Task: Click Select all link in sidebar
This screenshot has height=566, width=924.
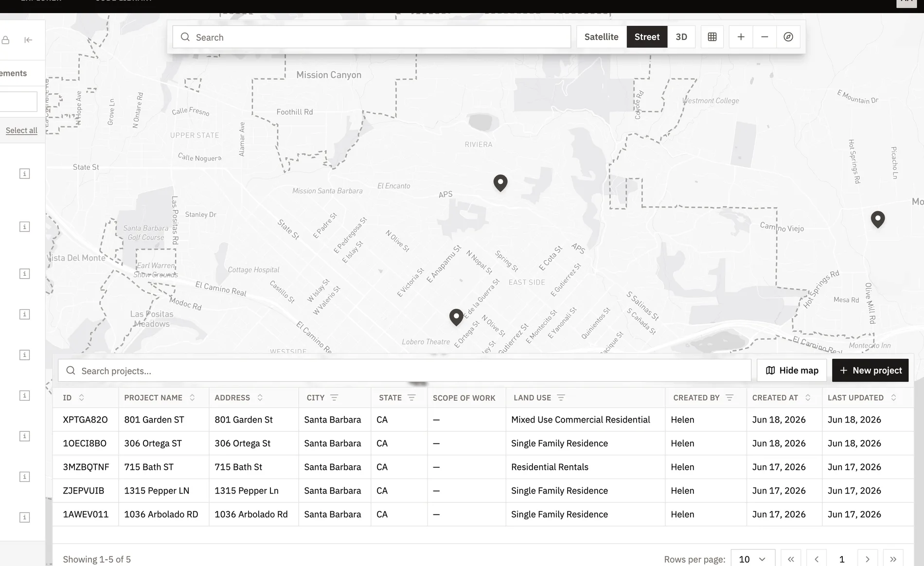Action: point(21,130)
